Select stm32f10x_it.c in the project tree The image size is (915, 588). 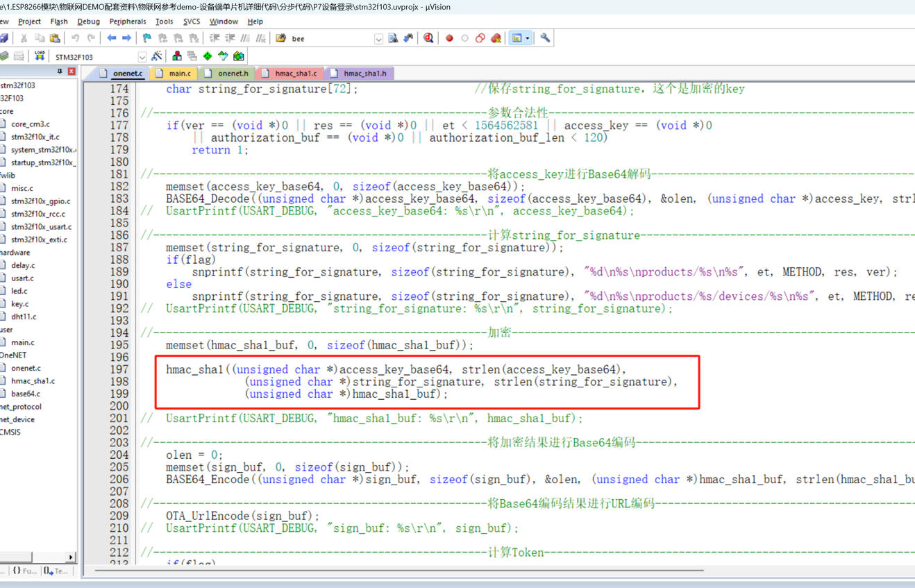[x=35, y=137]
